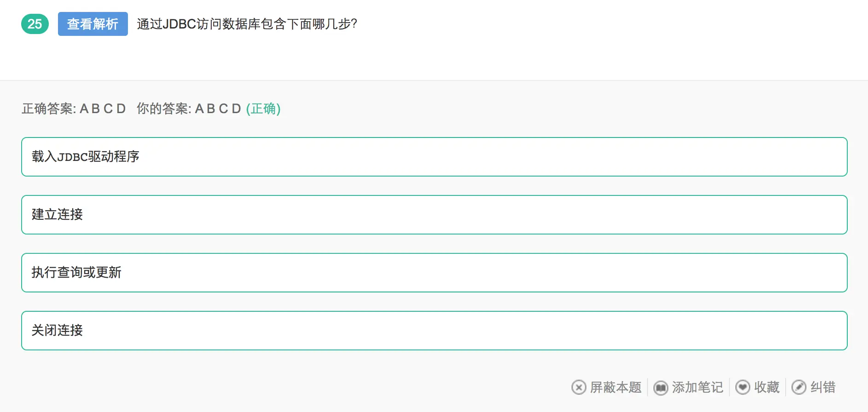Select option 载入JDBC驱动程序

click(x=434, y=157)
